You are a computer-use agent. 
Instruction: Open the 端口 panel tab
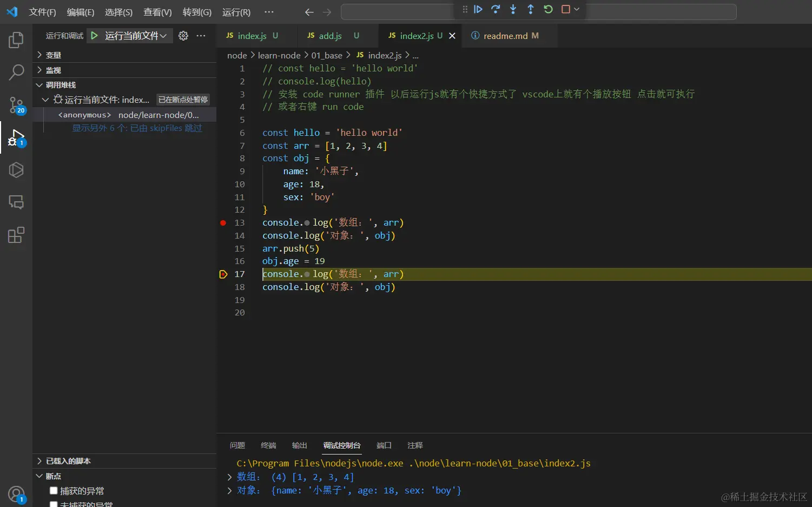384,445
